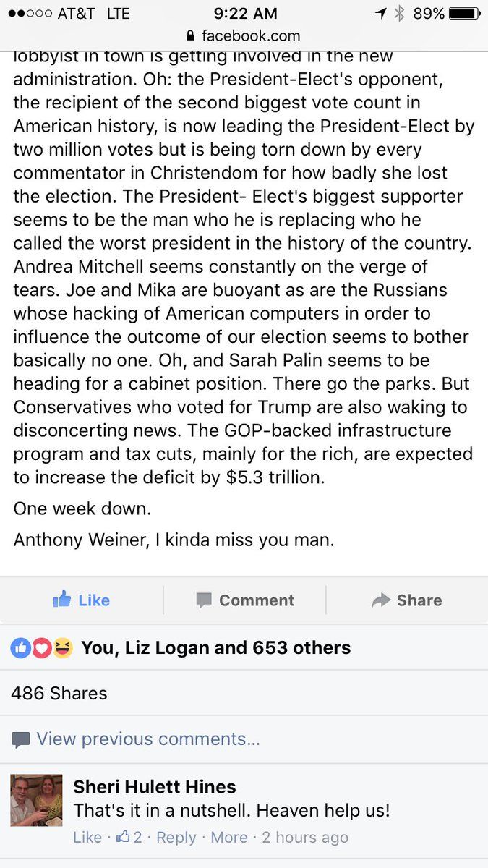Tap the Comment speech bubble icon
Screen dimensions: 488x868
pos(204,600)
